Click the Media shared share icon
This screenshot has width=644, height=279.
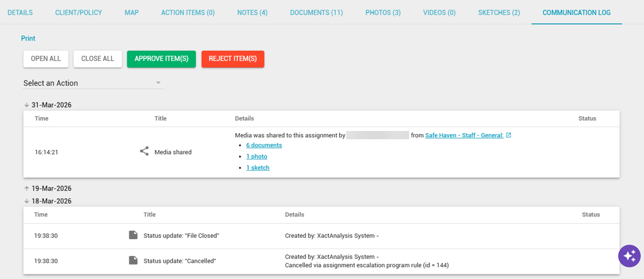click(x=144, y=152)
